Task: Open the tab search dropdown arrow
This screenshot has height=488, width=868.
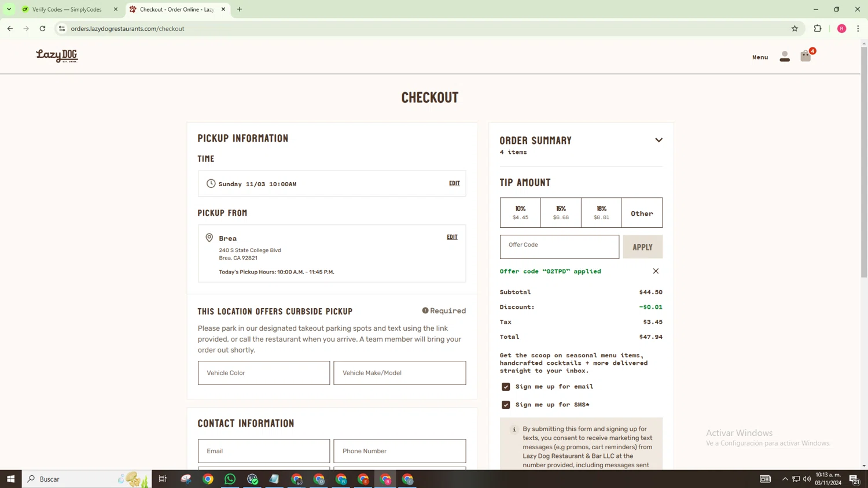Action: 9,9
